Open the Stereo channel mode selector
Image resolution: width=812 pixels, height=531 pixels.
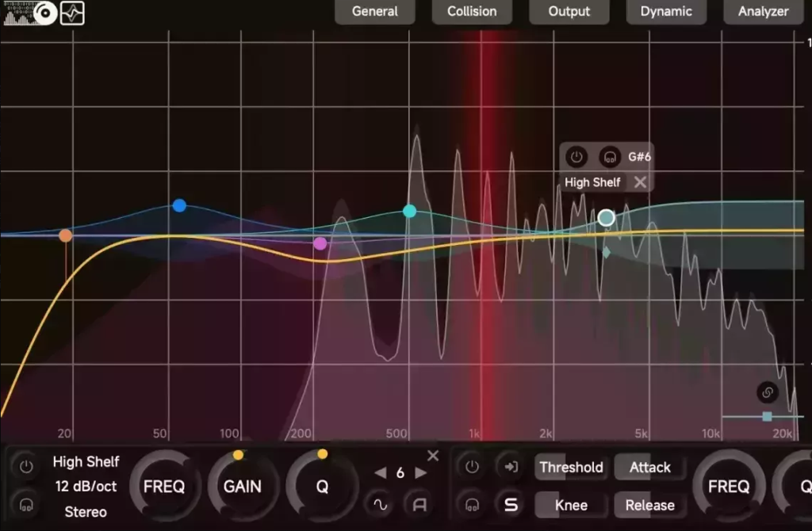(85, 511)
